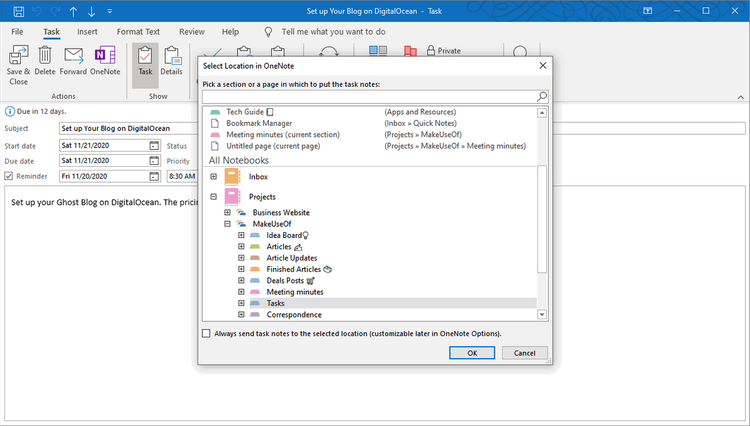Send task to OneNote from the ribbon
This screenshot has width=750, height=426.
[x=105, y=61]
